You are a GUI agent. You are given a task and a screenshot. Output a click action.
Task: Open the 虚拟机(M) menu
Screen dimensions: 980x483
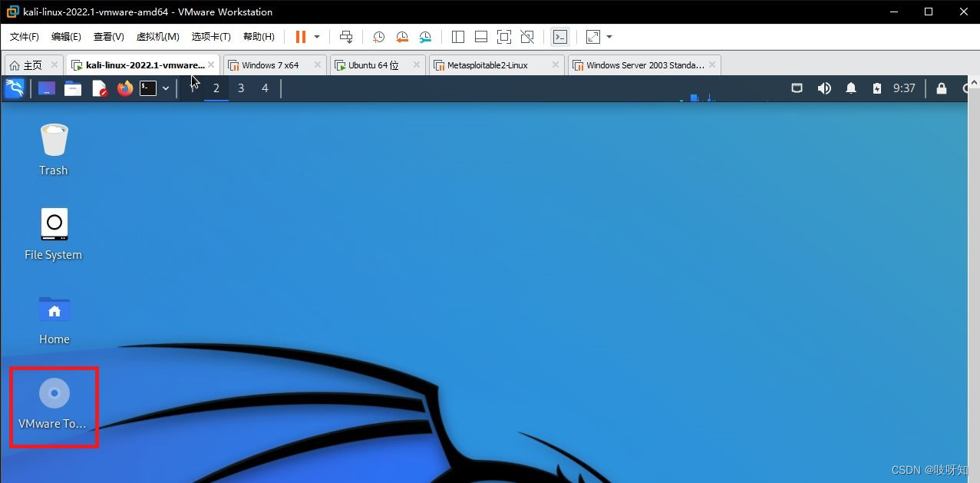coord(157,37)
